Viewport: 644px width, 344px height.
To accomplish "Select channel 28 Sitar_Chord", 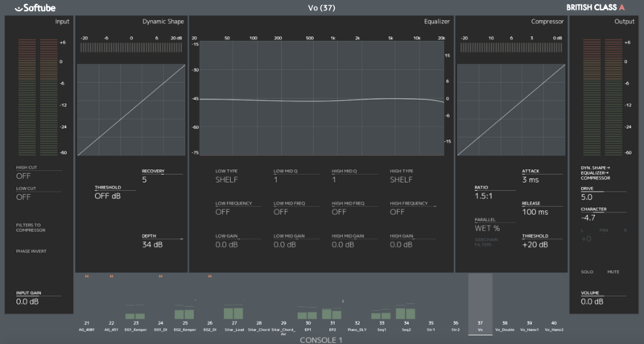I will pyautogui.click(x=258, y=326).
